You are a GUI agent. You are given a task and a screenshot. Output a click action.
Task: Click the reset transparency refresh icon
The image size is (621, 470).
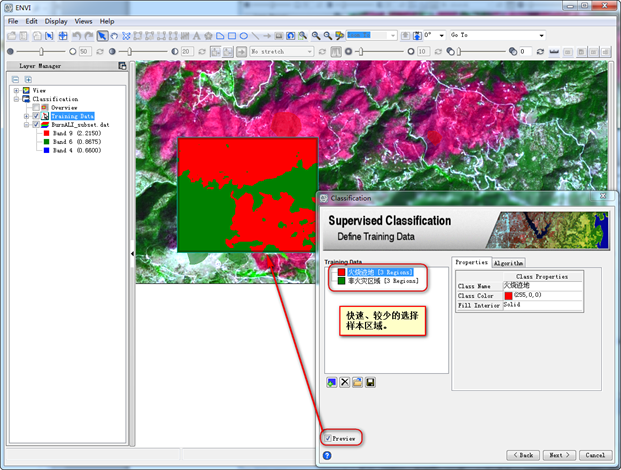[x=540, y=51]
